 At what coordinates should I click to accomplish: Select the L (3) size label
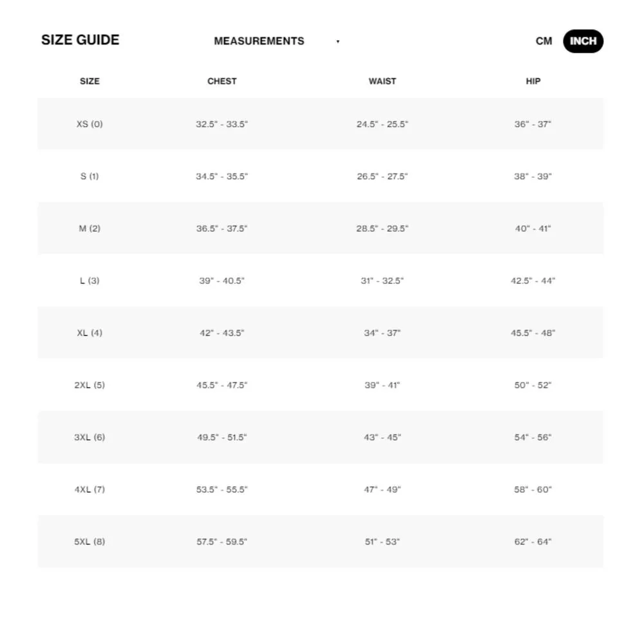point(90,281)
